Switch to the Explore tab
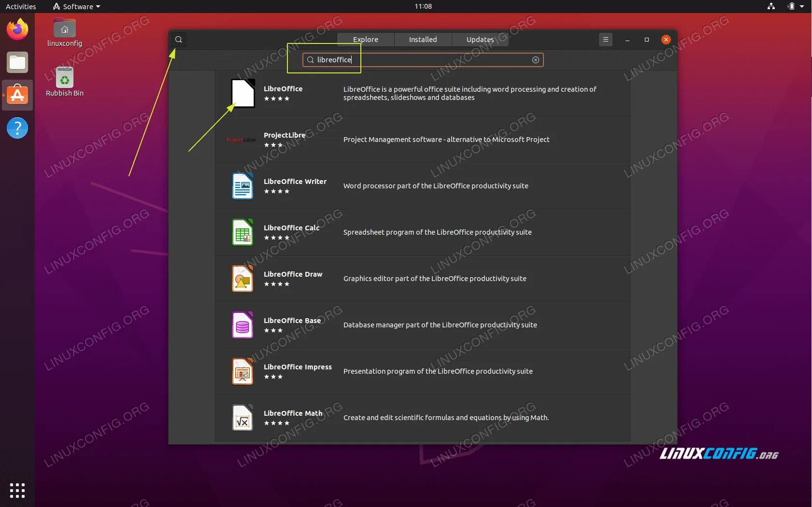The image size is (812, 507). 366,40
